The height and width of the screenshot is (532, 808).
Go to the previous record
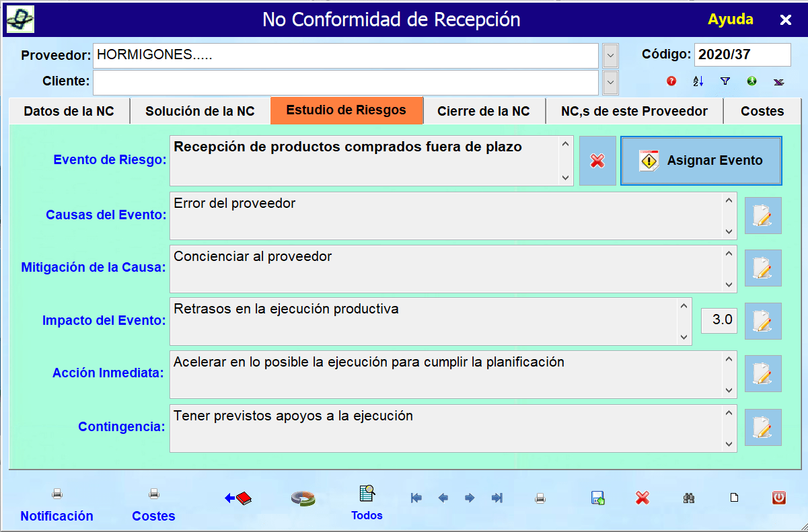point(443,498)
